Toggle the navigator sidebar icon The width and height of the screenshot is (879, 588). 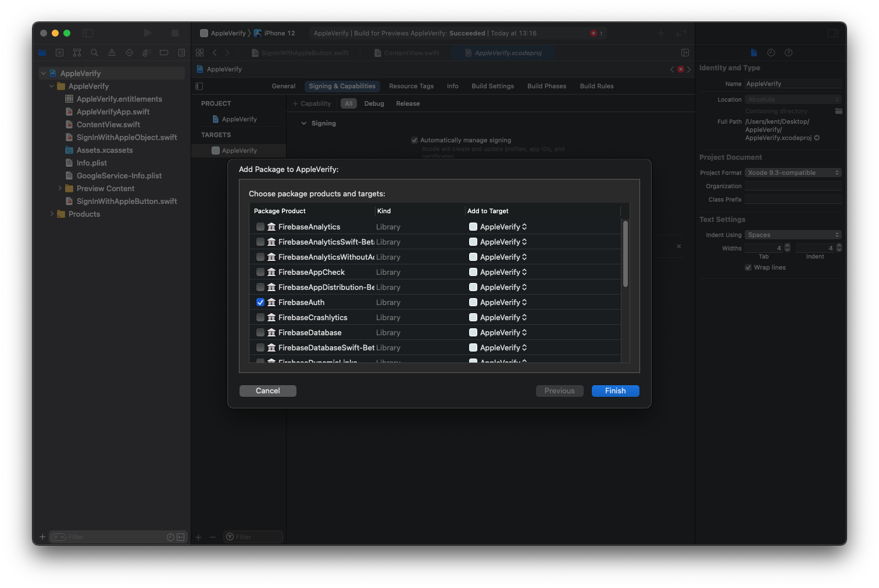[x=88, y=33]
